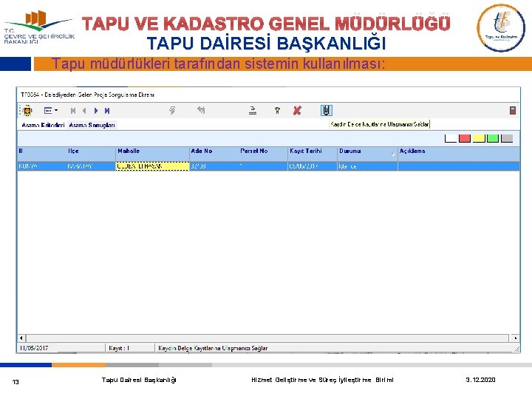The width and height of the screenshot is (532, 399).
Task: Click the key icon in toolbar
Action: (278, 110)
